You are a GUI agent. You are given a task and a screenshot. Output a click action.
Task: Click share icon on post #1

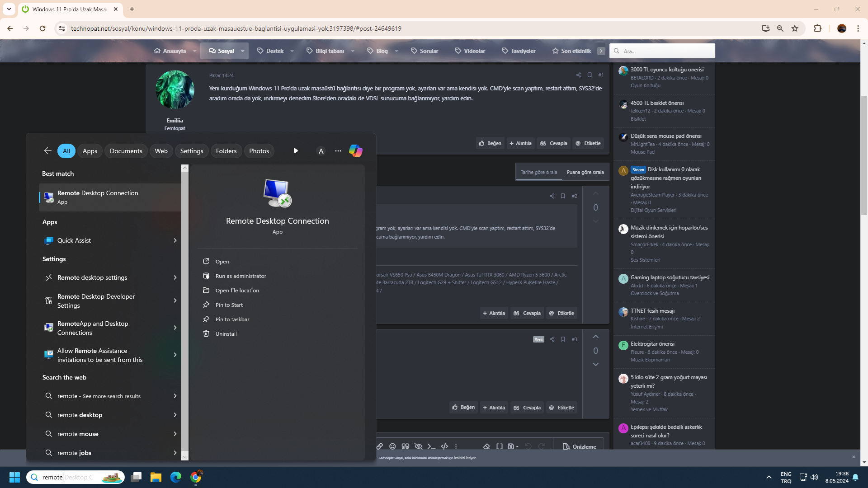[578, 75]
